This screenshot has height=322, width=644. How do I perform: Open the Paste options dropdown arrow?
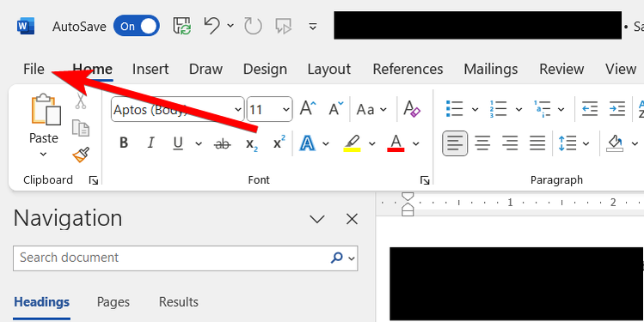tap(44, 155)
